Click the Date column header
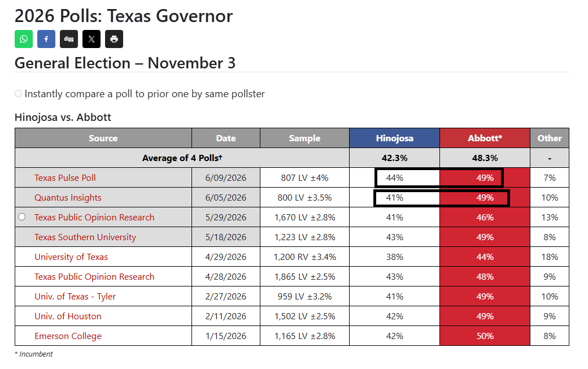 coord(226,138)
